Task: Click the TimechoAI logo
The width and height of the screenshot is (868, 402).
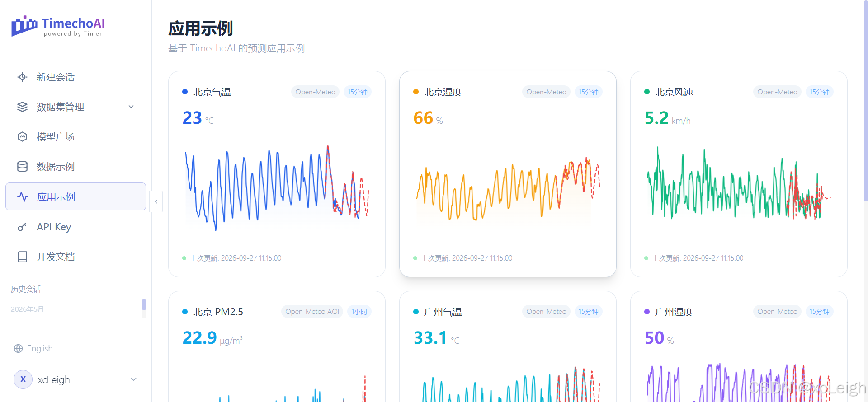Action: [58, 27]
